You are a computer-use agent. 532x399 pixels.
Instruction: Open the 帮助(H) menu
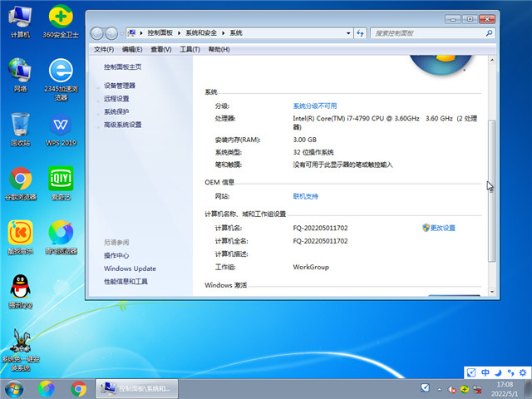pos(219,50)
